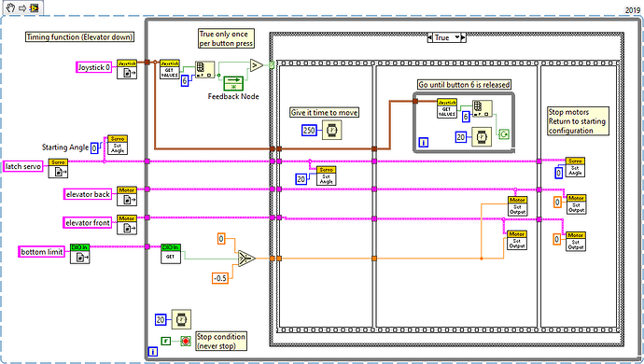Click the green case selector terminal on case border
Image resolution: width=644 pixels, height=364 pixels.
coord(272,65)
